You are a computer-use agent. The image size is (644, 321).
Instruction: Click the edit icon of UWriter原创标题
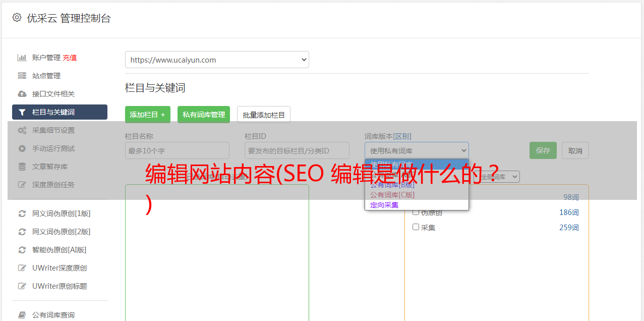(x=22, y=286)
